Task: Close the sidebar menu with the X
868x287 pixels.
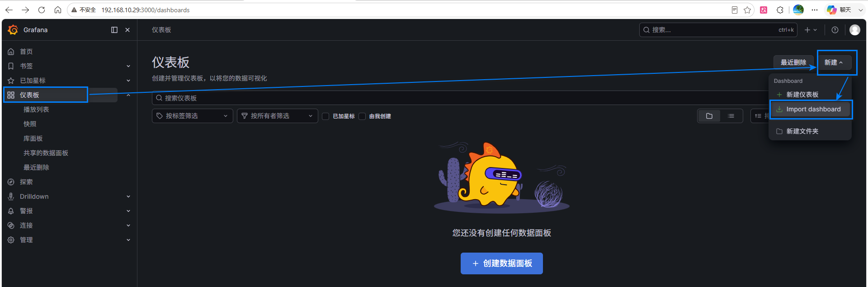Action: (127, 30)
